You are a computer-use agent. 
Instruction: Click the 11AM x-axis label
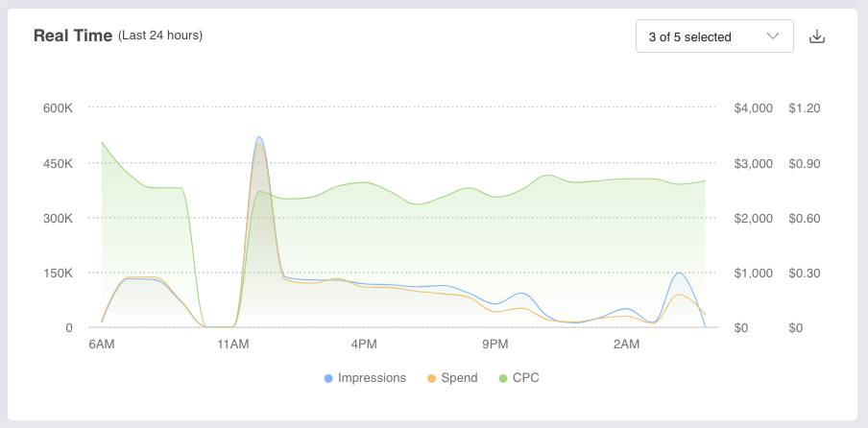pyautogui.click(x=232, y=344)
